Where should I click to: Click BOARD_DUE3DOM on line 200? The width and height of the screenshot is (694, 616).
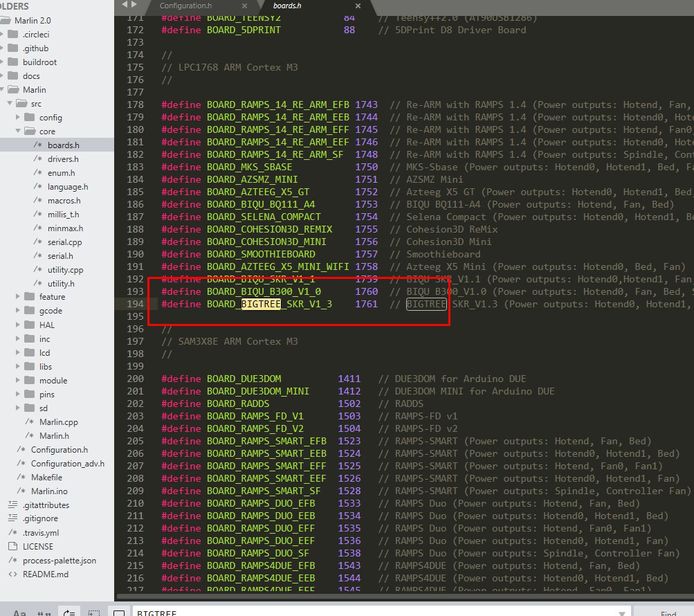[x=244, y=379]
